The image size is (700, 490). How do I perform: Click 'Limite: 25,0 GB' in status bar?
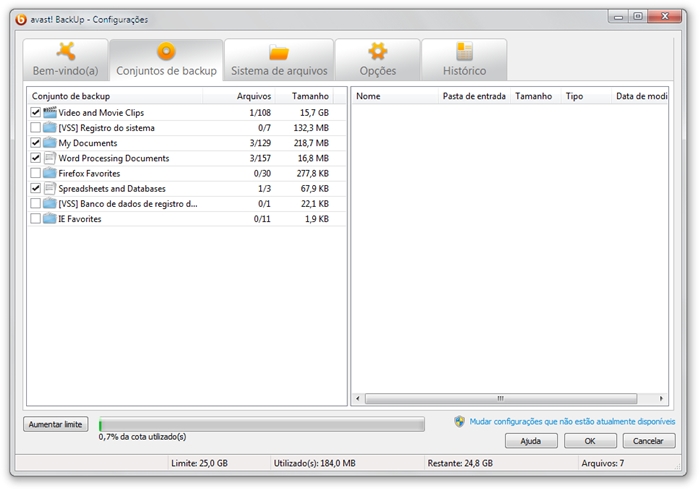(x=199, y=463)
